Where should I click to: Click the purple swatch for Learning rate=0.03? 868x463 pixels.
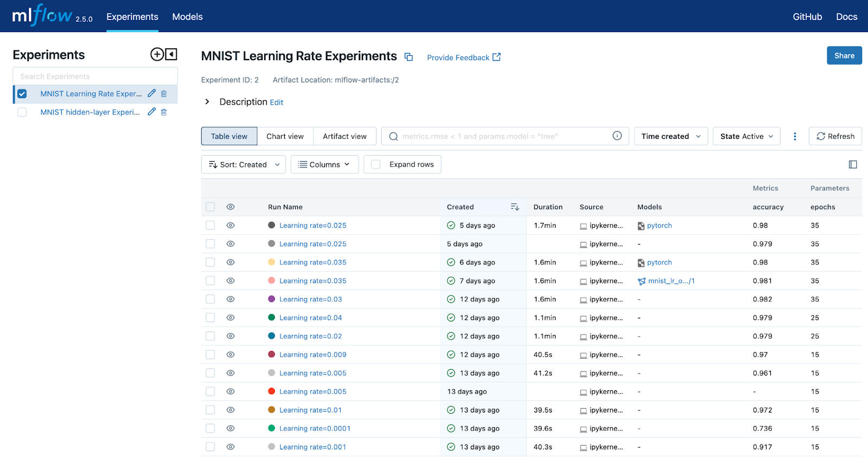pos(272,299)
